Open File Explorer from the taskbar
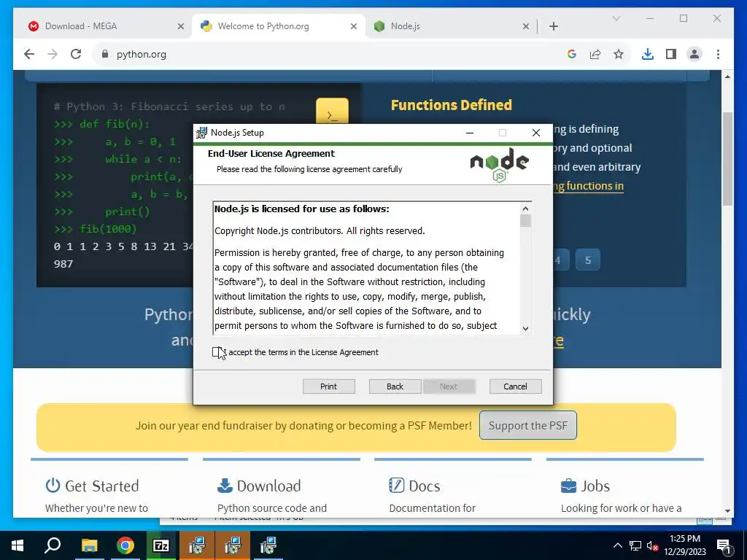 coord(89,545)
